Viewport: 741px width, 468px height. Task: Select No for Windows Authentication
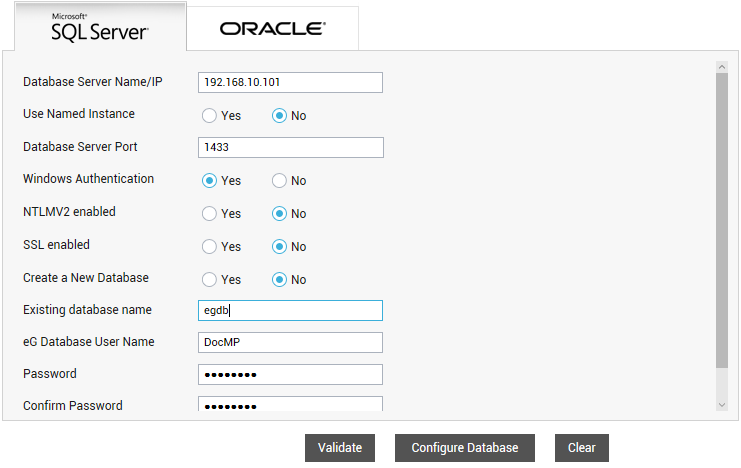tap(279, 181)
